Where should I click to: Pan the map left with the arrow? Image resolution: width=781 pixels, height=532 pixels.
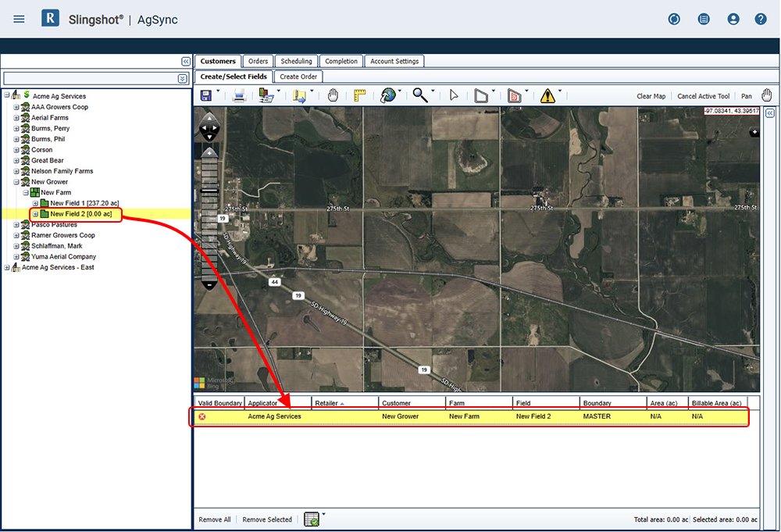[203, 128]
